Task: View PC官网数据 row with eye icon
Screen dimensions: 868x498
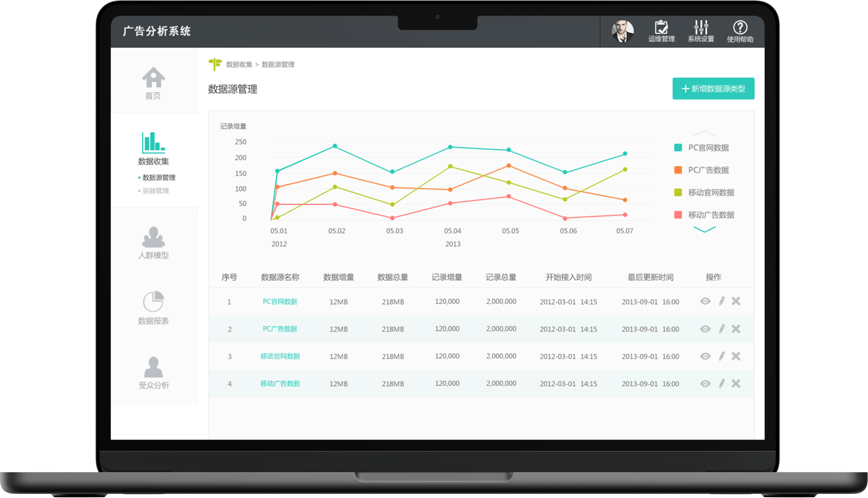Action: (x=705, y=302)
